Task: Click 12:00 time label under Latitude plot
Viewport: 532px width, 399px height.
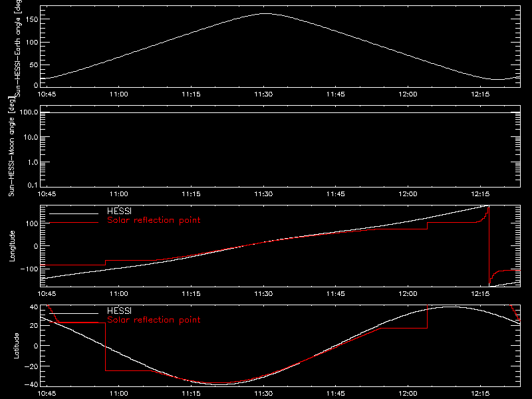Action: point(408,394)
